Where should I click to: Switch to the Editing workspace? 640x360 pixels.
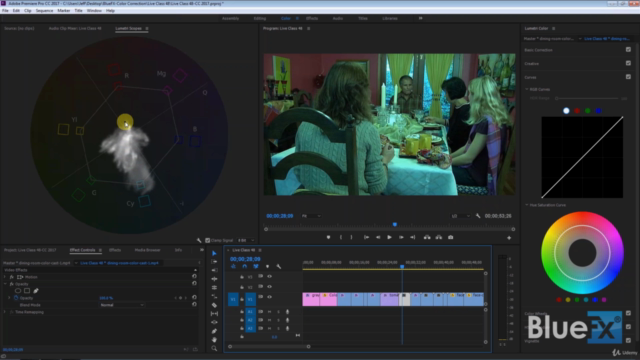(260, 18)
